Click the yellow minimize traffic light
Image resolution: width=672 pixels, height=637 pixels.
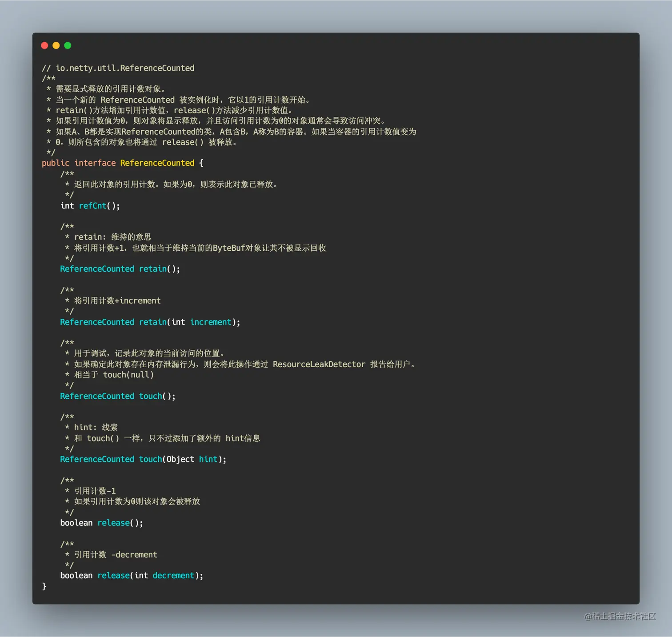[56, 45]
